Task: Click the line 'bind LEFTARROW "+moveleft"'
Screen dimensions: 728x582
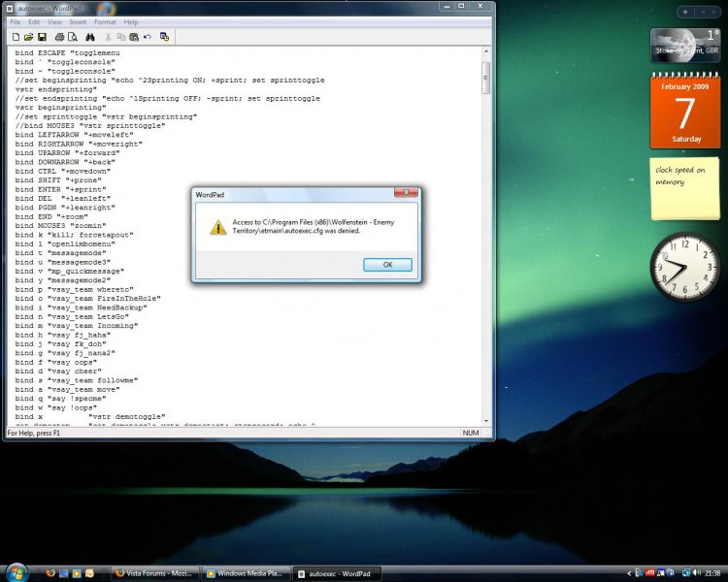Action: [75, 135]
